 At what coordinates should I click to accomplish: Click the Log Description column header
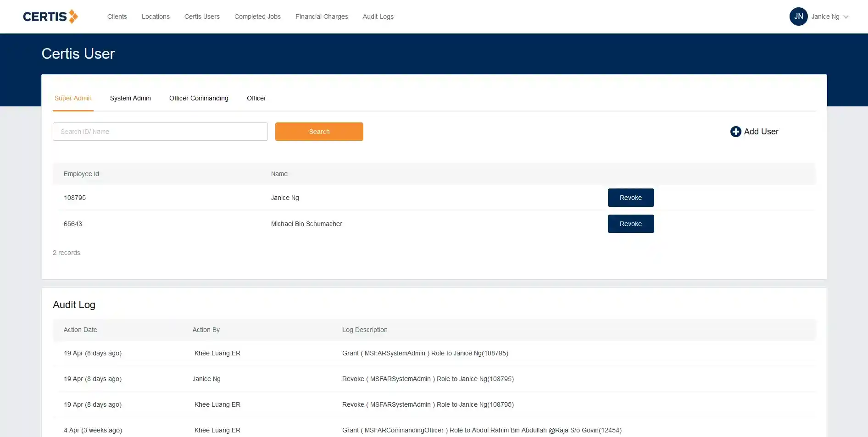(x=365, y=330)
